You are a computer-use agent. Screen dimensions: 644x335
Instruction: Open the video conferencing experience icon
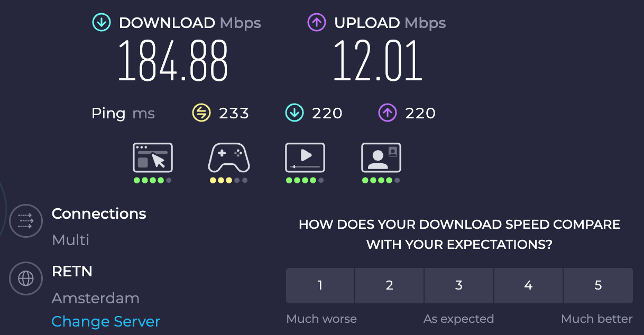381,157
